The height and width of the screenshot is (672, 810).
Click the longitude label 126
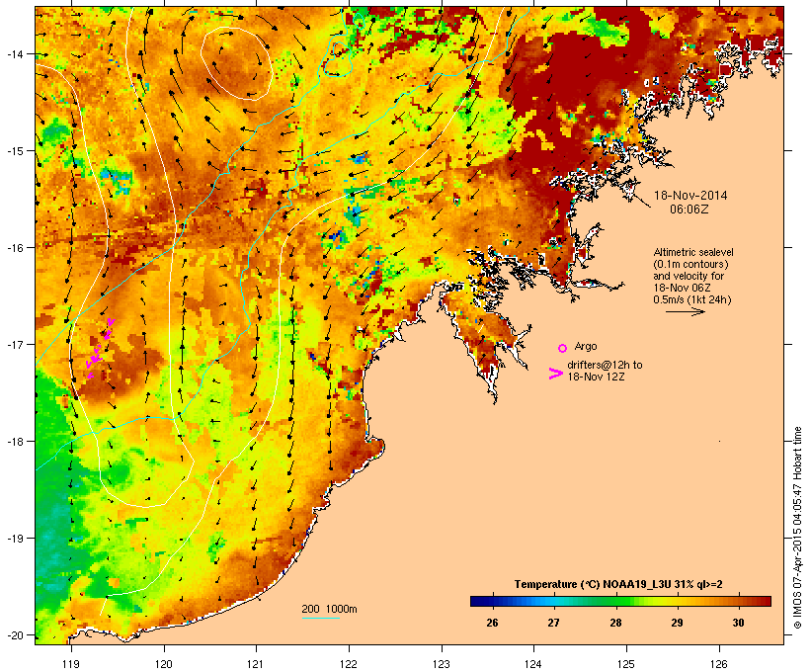[718, 664]
